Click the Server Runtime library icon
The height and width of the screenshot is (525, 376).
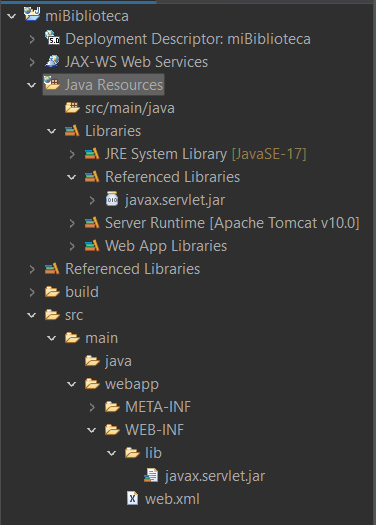(x=92, y=223)
